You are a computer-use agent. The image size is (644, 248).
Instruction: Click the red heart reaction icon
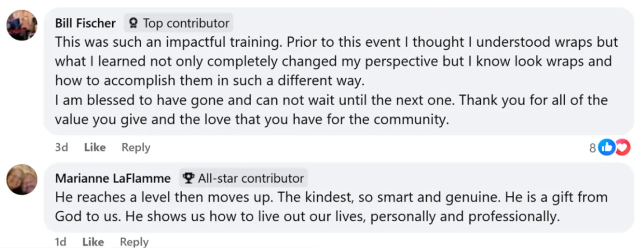pos(621,148)
